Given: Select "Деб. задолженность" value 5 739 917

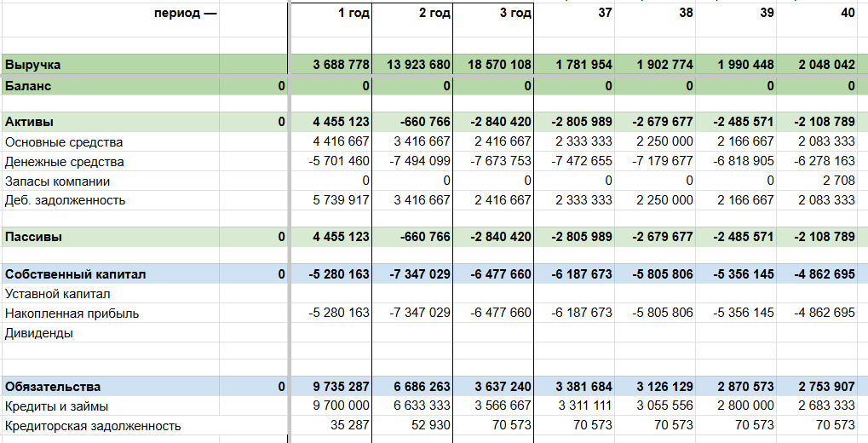Looking at the screenshot, I should point(339,200).
